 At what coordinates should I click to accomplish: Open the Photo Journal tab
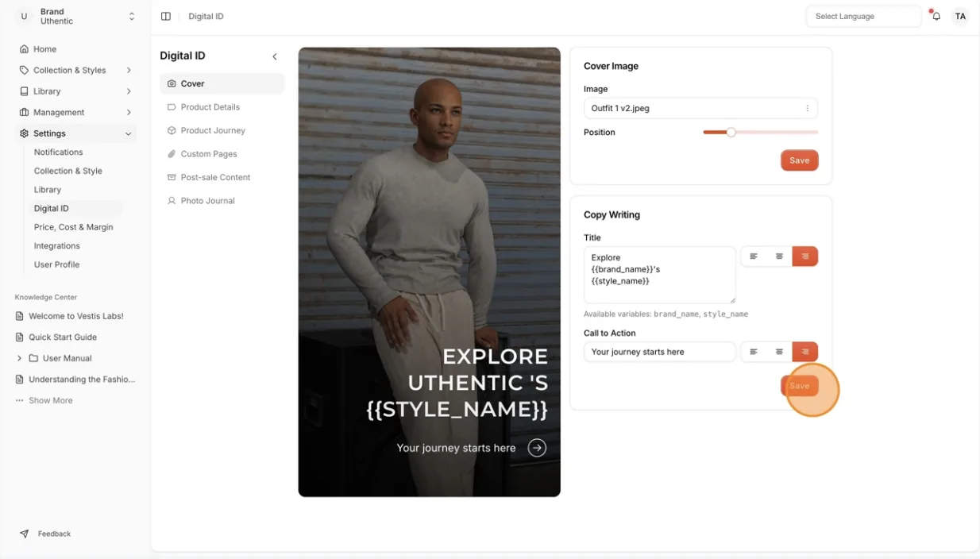222,201
